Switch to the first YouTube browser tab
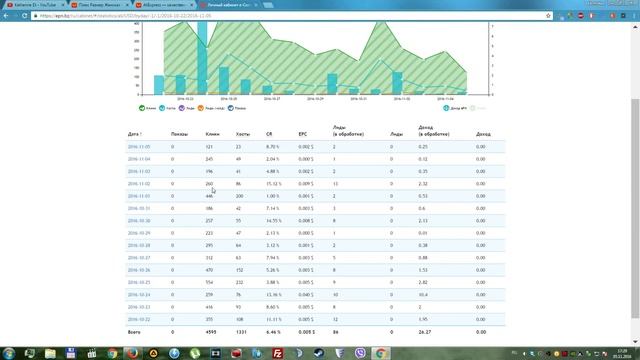 [x=35, y=5]
